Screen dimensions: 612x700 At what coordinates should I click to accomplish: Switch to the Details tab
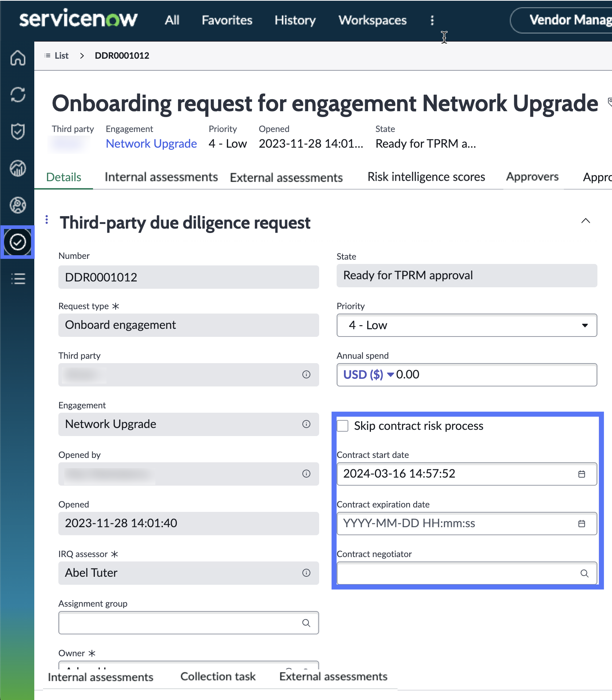pos(64,177)
